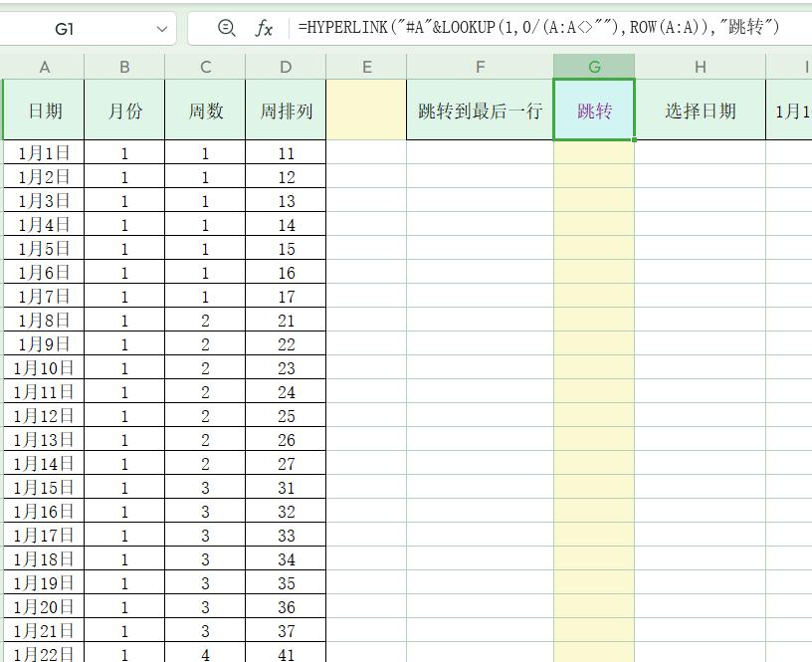Image resolution: width=812 pixels, height=662 pixels.
Task: Select the cell 1月14日
Action: [44, 463]
